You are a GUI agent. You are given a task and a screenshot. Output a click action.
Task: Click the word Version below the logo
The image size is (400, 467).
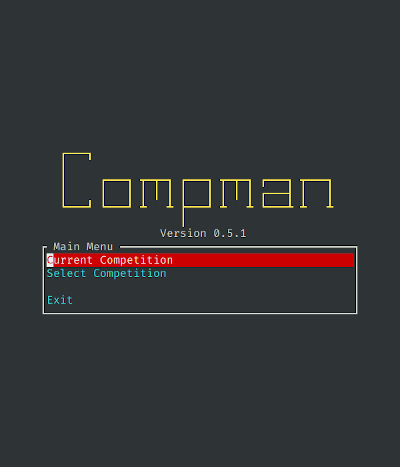pos(183,233)
